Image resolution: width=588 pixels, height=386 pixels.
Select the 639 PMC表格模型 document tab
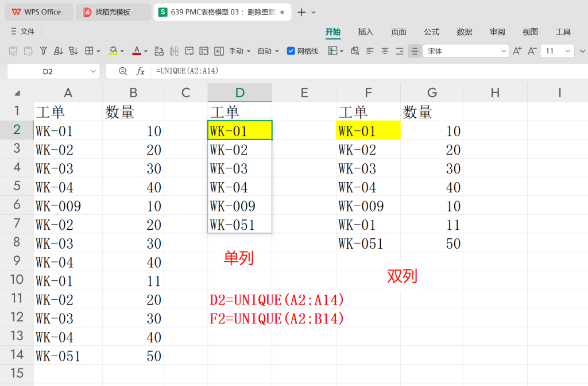tap(222, 12)
